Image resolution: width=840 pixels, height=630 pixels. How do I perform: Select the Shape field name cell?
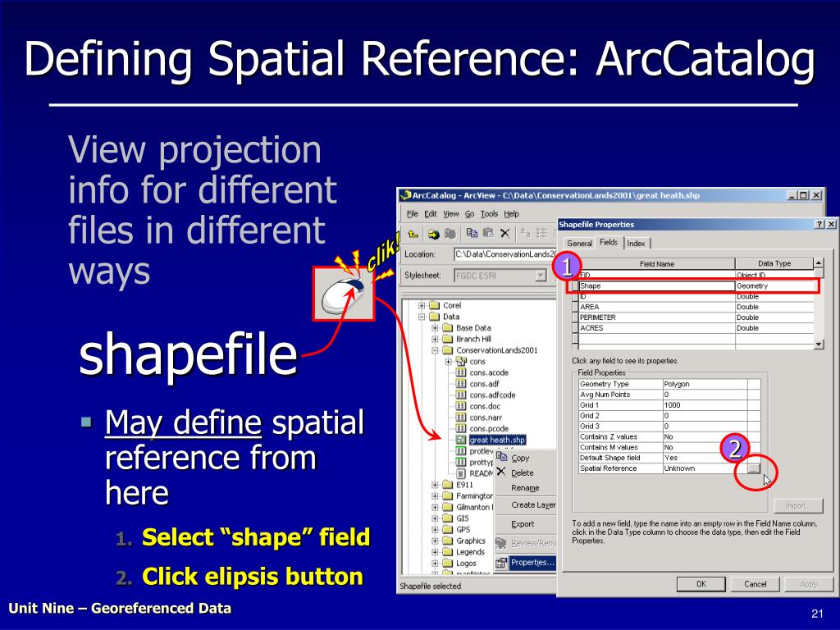click(x=657, y=286)
